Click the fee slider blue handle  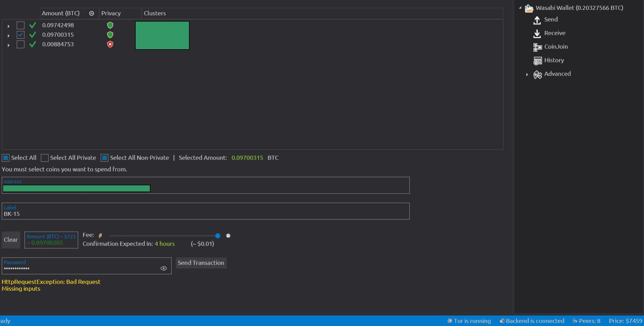(218, 236)
